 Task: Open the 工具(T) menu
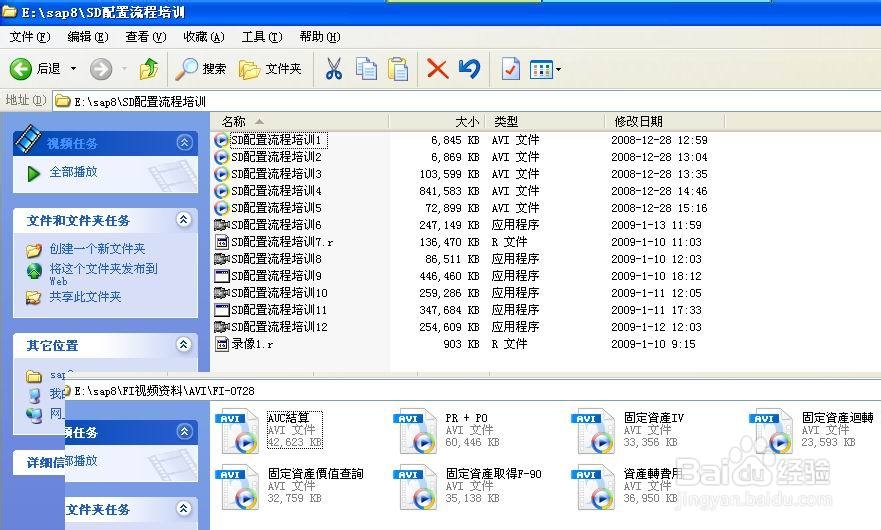(x=262, y=37)
